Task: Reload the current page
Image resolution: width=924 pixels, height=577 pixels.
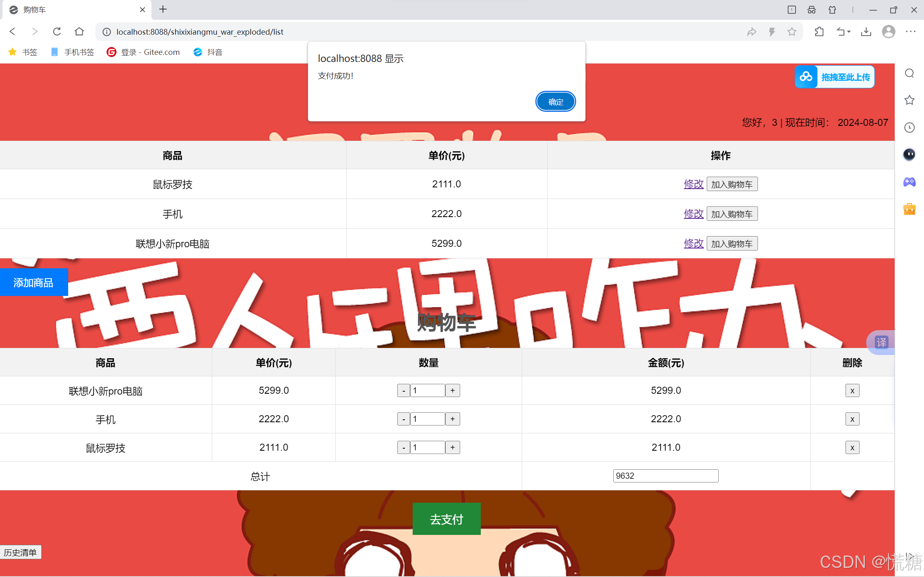Action: click(x=57, y=31)
